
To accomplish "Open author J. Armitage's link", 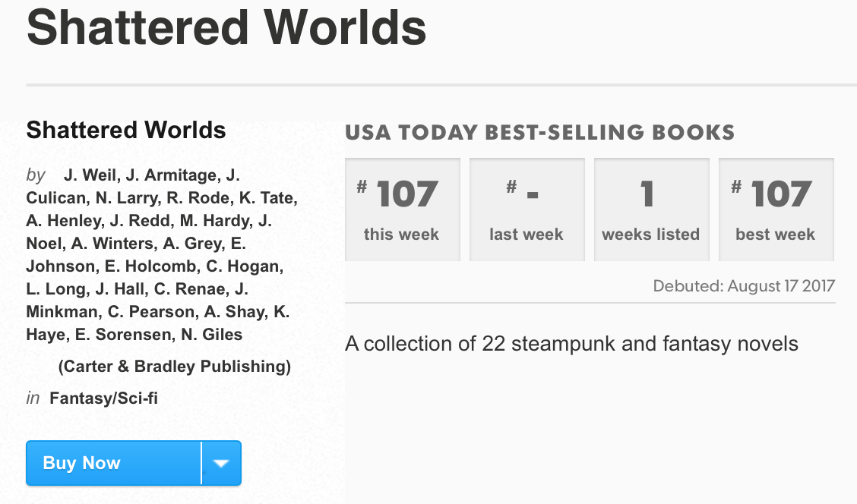I will tap(171, 175).
